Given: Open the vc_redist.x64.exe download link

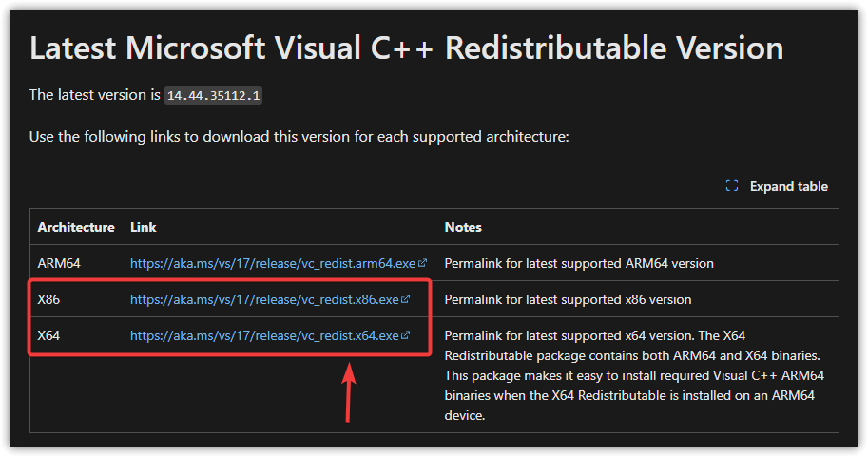Looking at the screenshot, I should click(x=264, y=335).
